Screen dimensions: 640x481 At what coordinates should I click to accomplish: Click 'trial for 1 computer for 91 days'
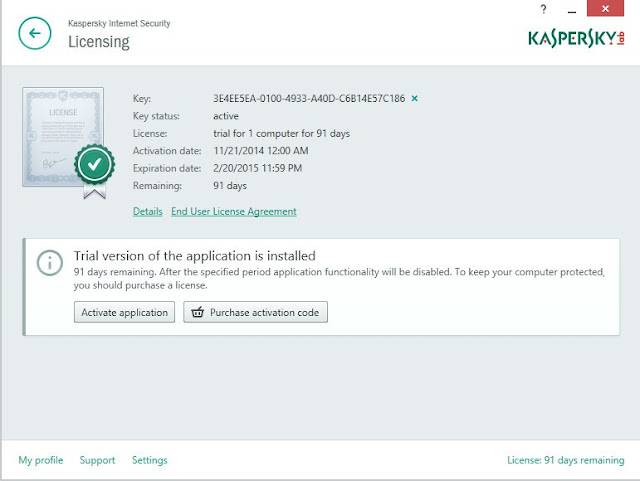point(282,134)
